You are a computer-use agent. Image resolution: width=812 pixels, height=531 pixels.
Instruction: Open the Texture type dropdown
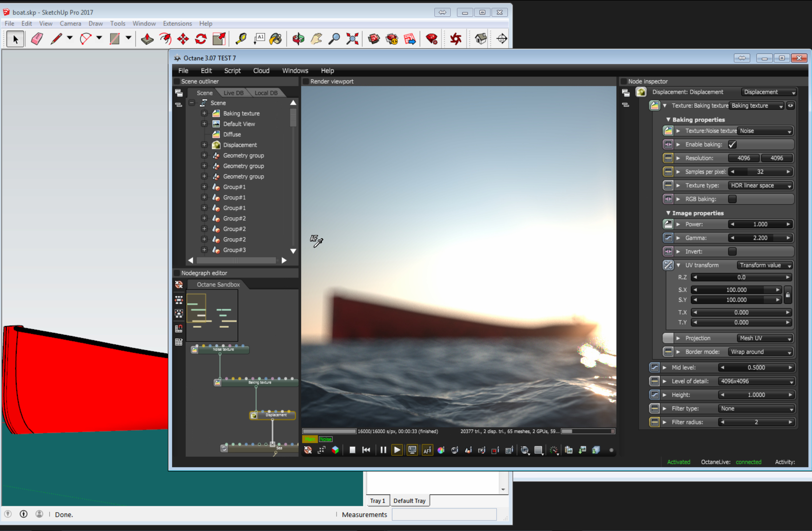[760, 185]
